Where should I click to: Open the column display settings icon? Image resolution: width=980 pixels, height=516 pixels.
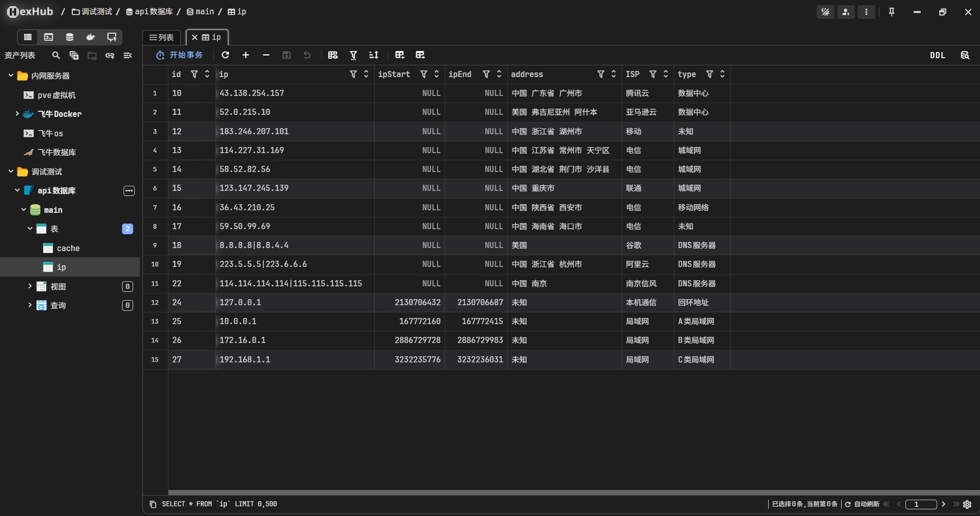click(x=333, y=55)
